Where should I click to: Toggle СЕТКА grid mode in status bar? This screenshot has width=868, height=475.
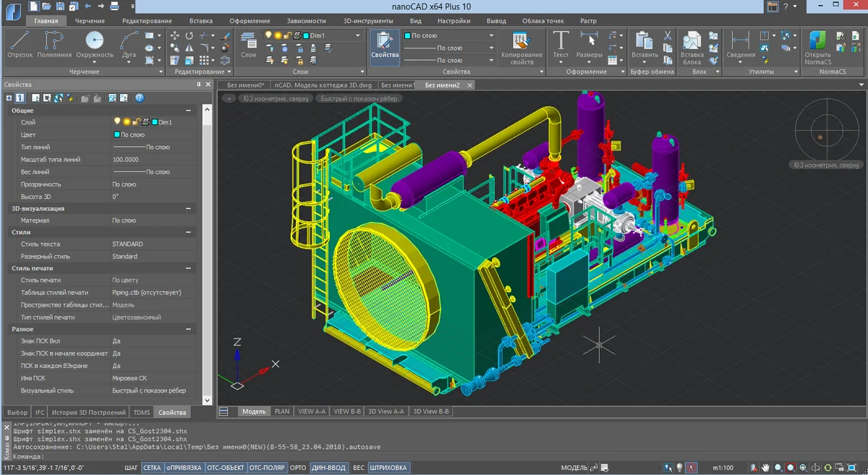pyautogui.click(x=152, y=468)
